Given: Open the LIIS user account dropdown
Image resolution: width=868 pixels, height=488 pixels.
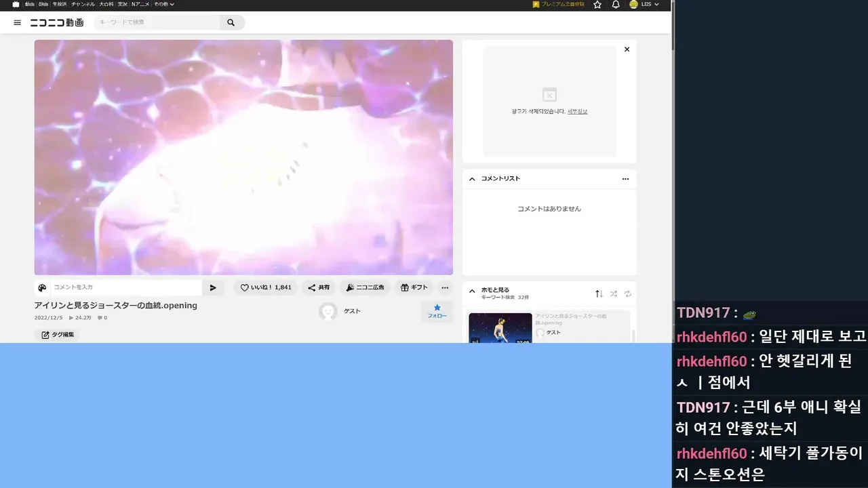Looking at the screenshot, I should coord(650,4).
